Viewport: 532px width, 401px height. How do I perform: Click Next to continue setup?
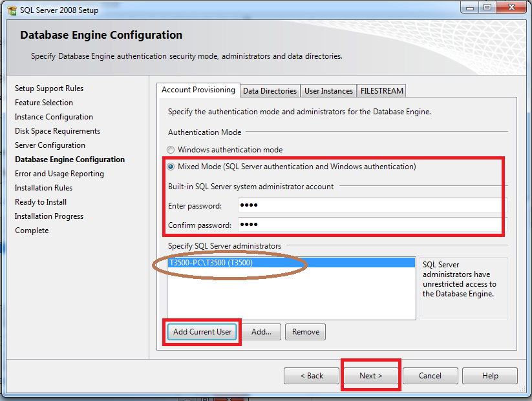tap(370, 375)
